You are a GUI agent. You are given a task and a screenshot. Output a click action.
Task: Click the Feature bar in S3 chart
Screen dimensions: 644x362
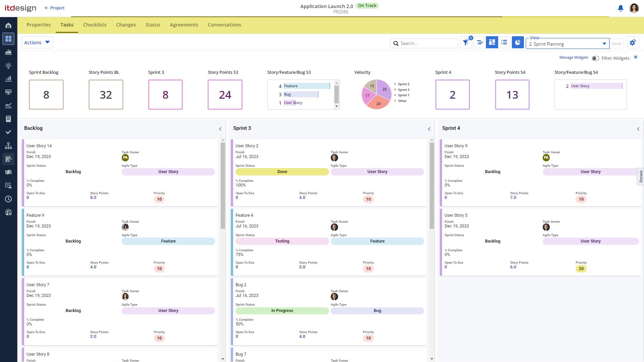pyautogui.click(x=307, y=86)
